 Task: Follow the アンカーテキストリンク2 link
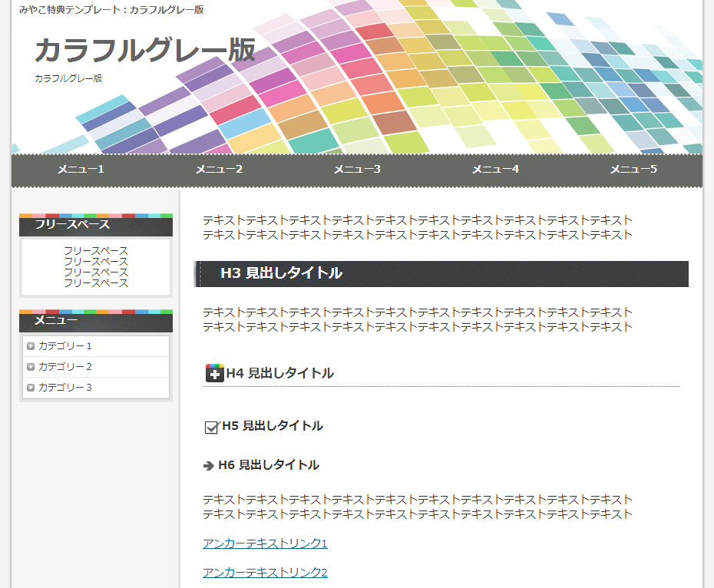265,573
